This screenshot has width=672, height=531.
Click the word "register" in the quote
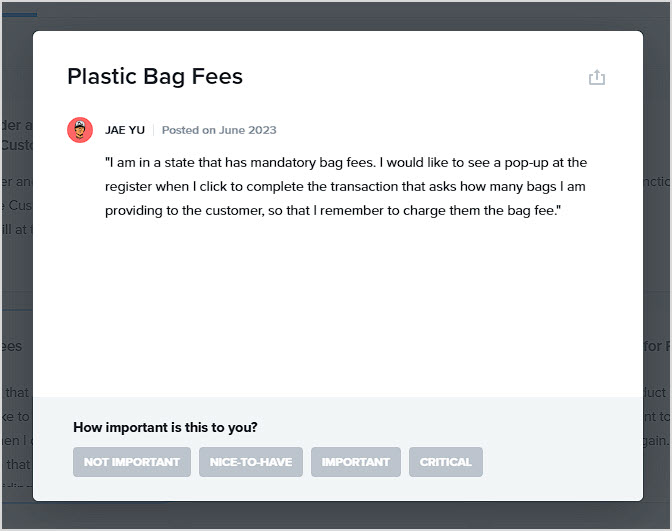click(129, 187)
